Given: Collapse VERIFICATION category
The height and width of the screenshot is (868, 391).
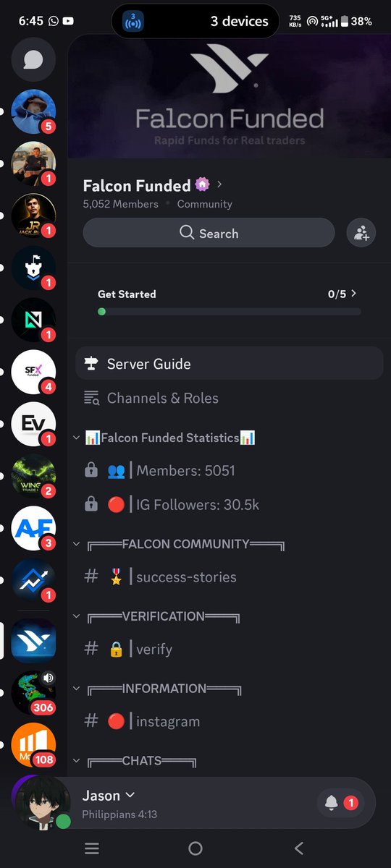Looking at the screenshot, I should tap(77, 616).
